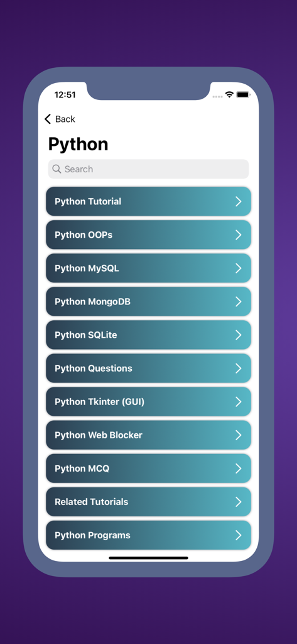Open Python Questions

point(148,368)
